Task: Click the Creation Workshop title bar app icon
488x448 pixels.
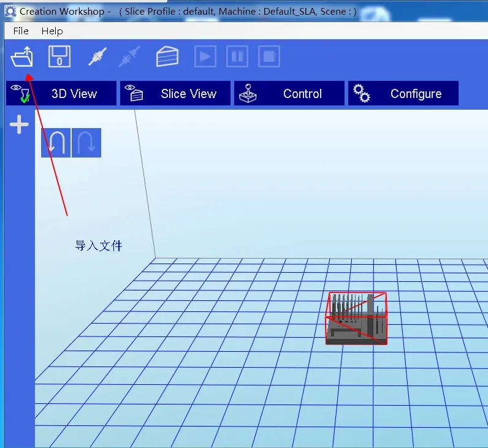Action: [10, 11]
